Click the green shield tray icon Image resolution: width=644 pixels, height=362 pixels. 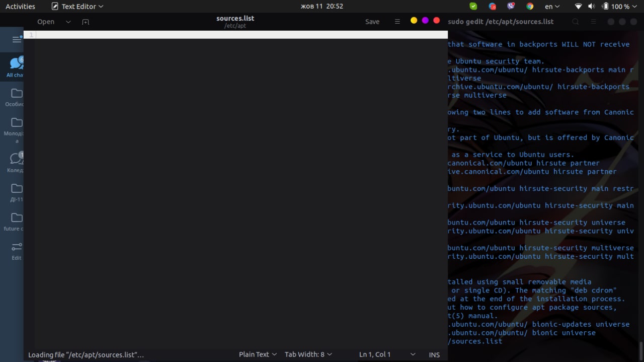pos(473,7)
